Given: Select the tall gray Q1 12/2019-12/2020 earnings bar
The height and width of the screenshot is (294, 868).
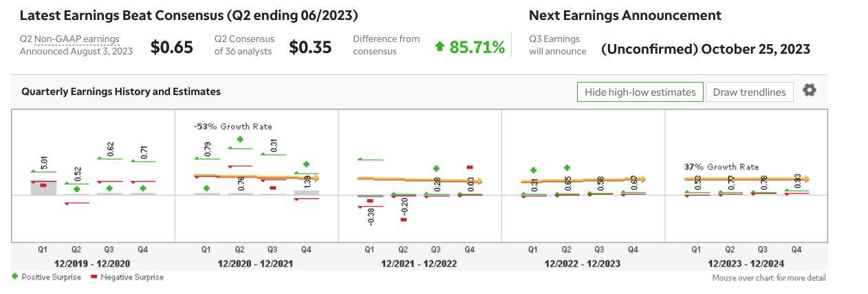Looking at the screenshot, I should 43,187.
